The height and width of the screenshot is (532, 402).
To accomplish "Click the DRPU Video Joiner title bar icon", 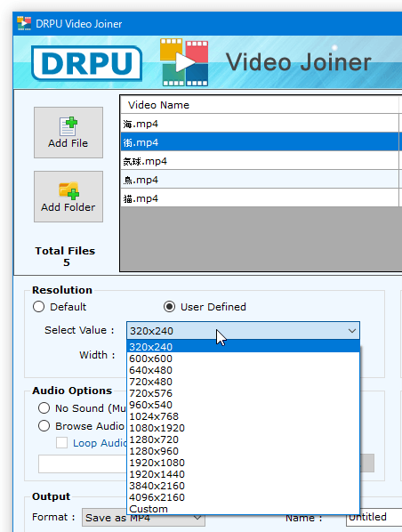I will pyautogui.click(x=24, y=23).
